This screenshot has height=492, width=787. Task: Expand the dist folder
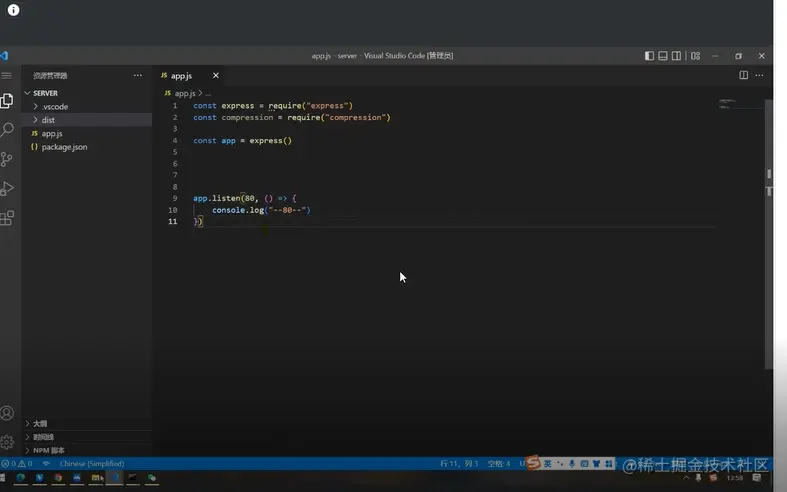pos(86,120)
